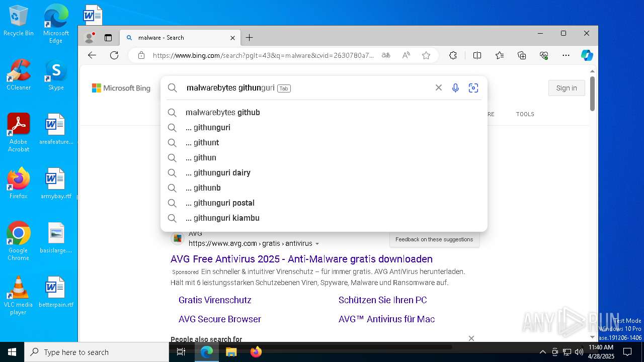Choose suggestion ... githunt
Viewport: 644px width, 362px height.
[x=324, y=143]
